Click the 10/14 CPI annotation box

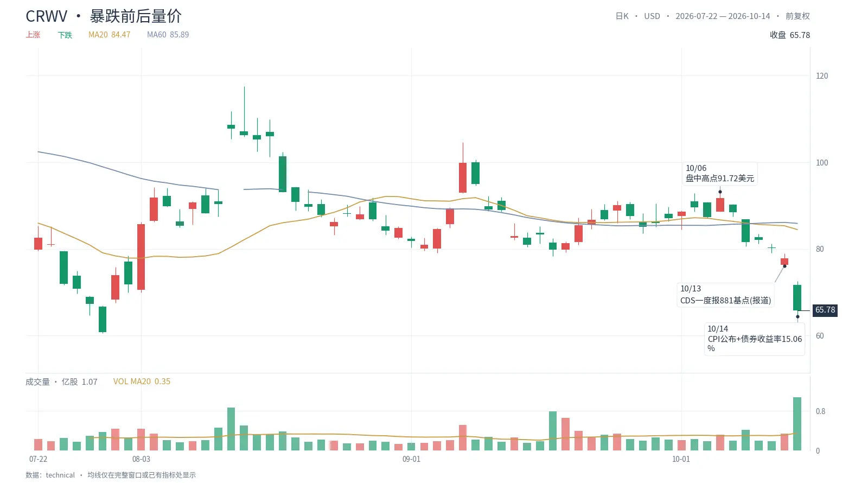[x=755, y=339]
